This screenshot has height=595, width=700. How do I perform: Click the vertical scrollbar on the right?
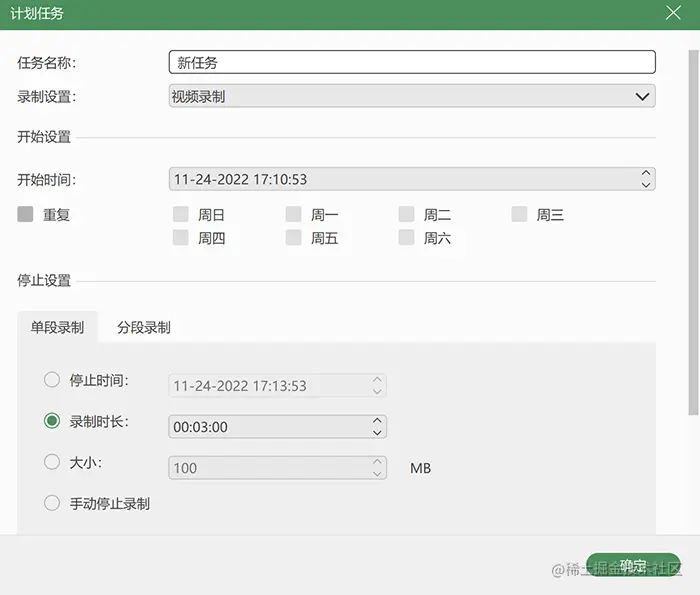[x=693, y=232]
